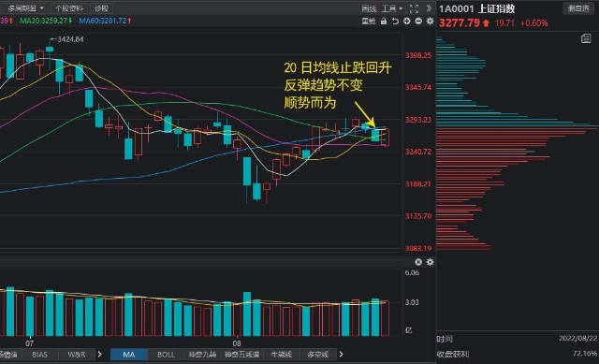Viewport: 599px width, 364px height.
Task: Toggle fullscreen chart icon
Action: coord(414,8)
